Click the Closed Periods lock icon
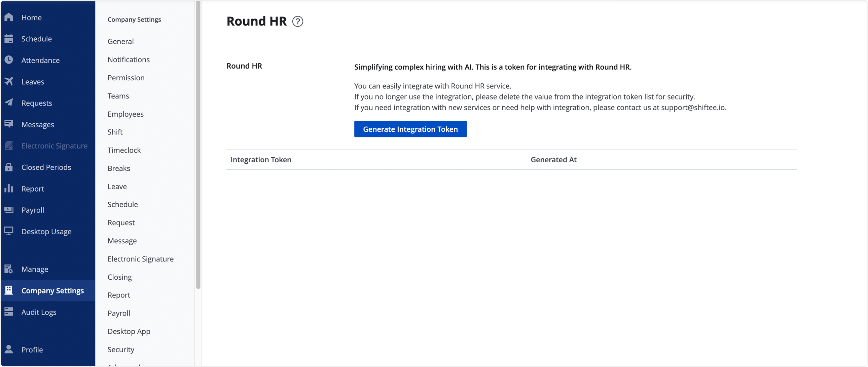Screen dimensions: 868x367 9,167
